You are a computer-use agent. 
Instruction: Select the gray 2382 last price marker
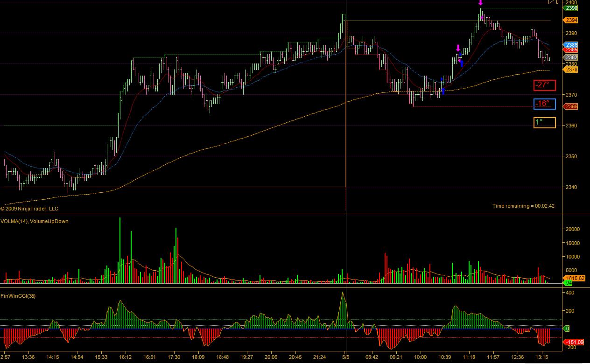(571, 57)
